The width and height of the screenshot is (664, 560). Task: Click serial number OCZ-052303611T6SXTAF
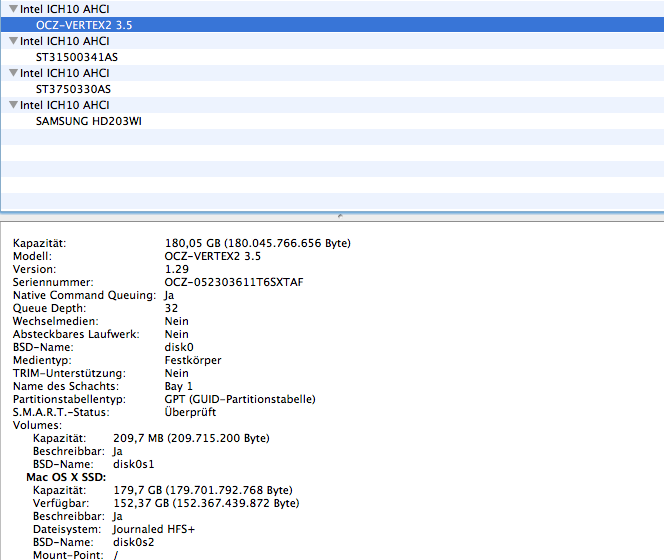pyautogui.click(x=234, y=282)
